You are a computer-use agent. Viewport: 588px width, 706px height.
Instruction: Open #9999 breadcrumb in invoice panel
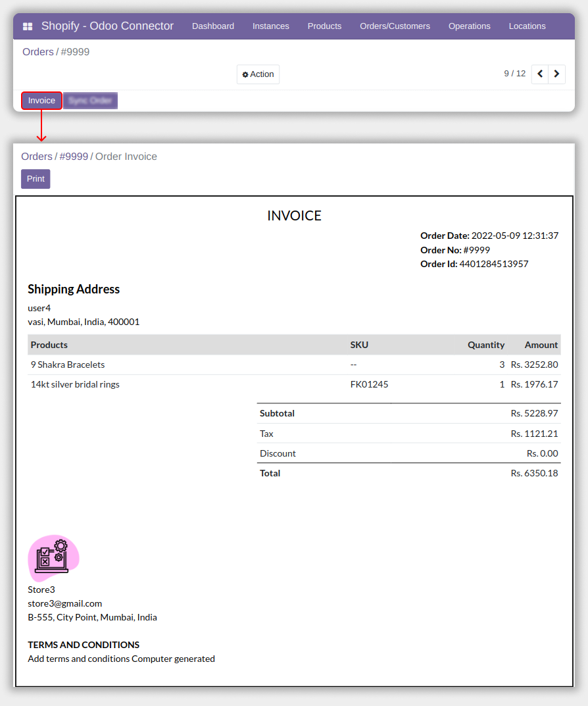[x=74, y=156]
